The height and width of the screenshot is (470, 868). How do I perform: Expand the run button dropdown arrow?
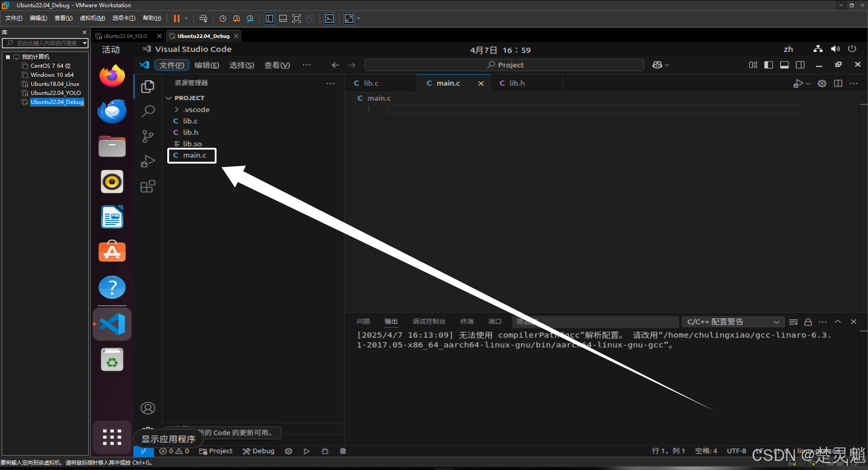808,84
